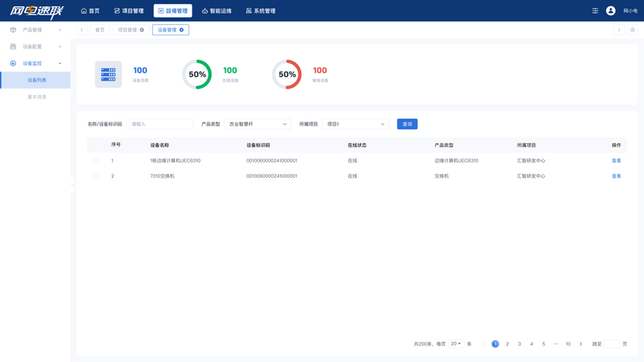Click the 查询 button
This screenshot has height=362, width=644.
point(407,124)
